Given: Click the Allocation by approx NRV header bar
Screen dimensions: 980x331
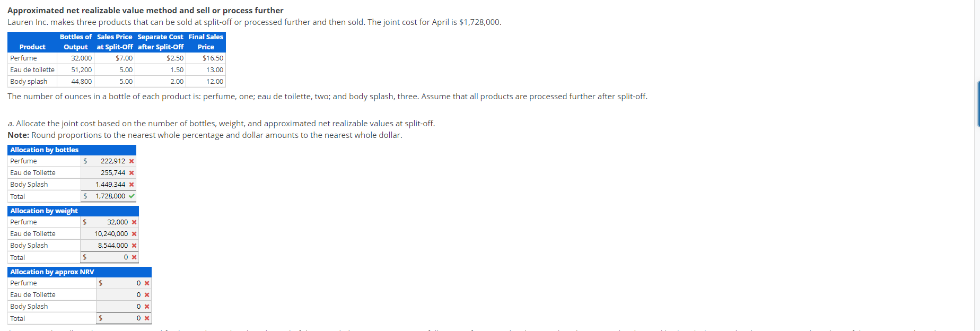Looking at the screenshot, I should pos(80,272).
